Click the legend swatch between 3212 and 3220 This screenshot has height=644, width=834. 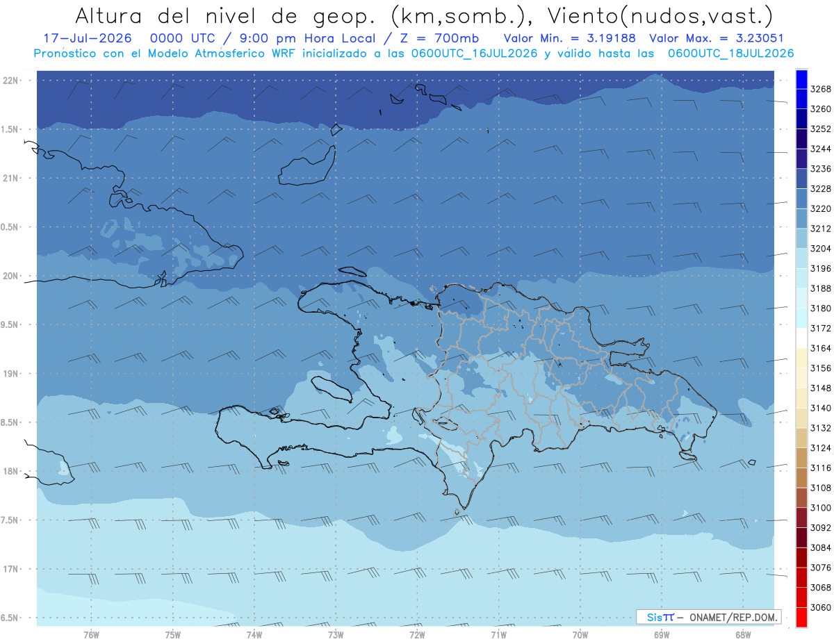pyautogui.click(x=801, y=218)
